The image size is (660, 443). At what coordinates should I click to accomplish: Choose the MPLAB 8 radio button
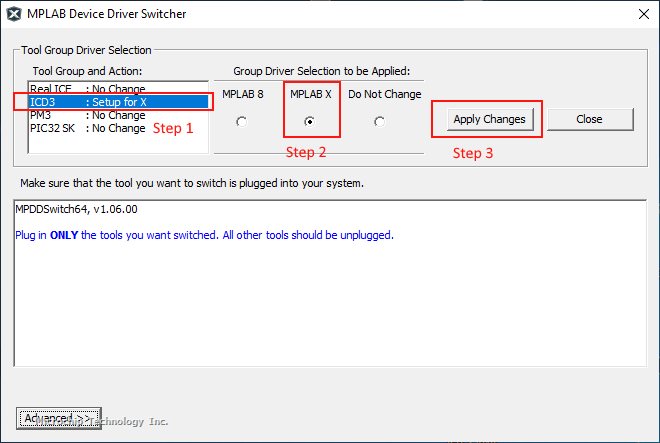[x=240, y=121]
